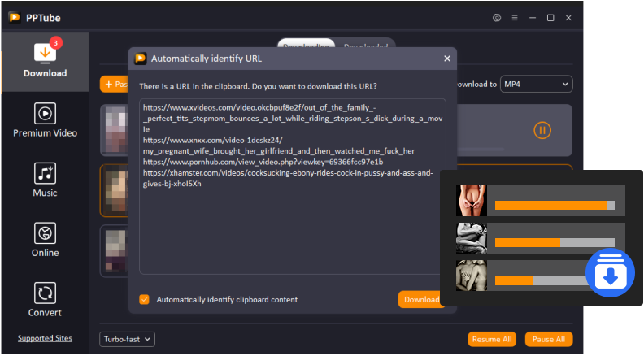Expand the MP4 format dropdown
The width and height of the screenshot is (644, 356).
click(x=536, y=84)
